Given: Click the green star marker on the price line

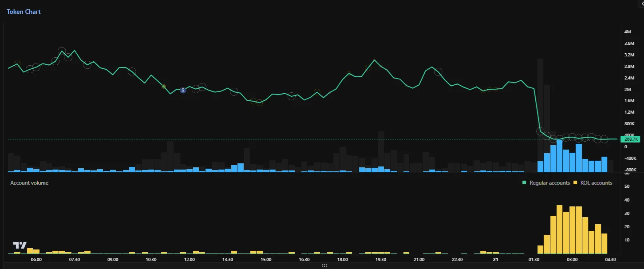Looking at the screenshot, I should 164,86.
